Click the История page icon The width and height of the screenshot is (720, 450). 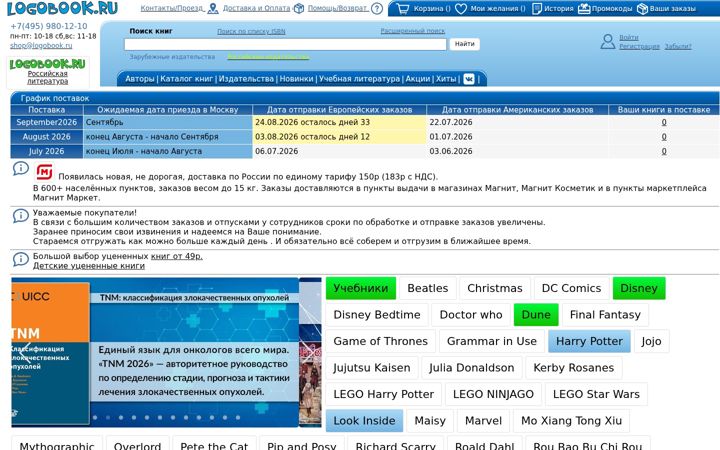click(x=536, y=9)
